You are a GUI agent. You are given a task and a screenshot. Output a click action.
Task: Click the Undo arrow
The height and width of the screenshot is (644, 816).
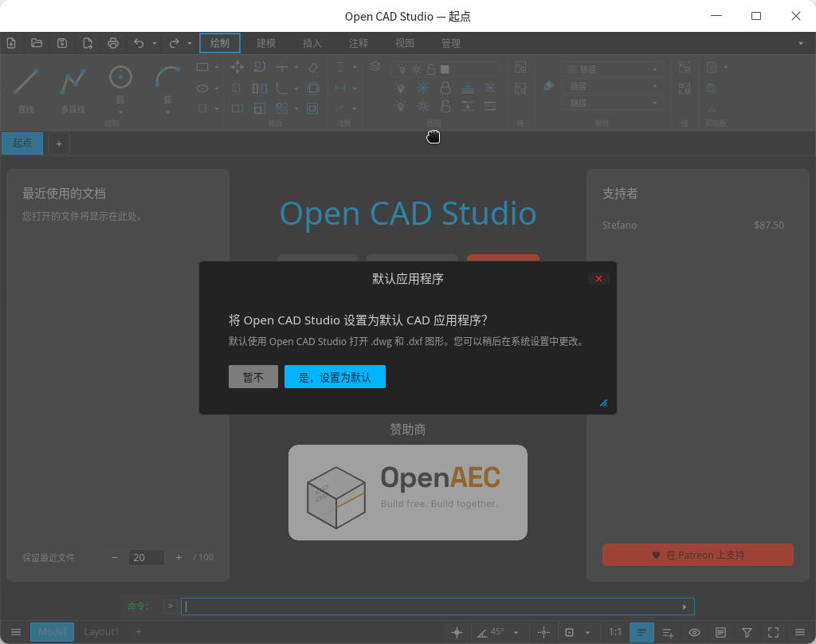coord(139,43)
